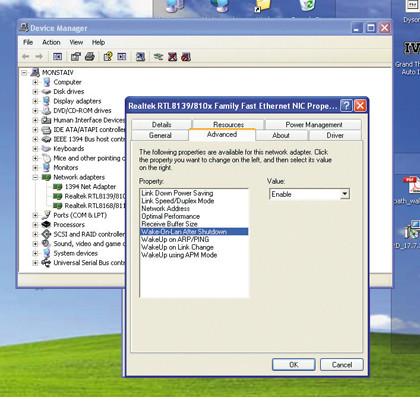The height and width of the screenshot is (397, 420).
Task: Select the Monitors category icon
Action: pyautogui.click(x=46, y=168)
